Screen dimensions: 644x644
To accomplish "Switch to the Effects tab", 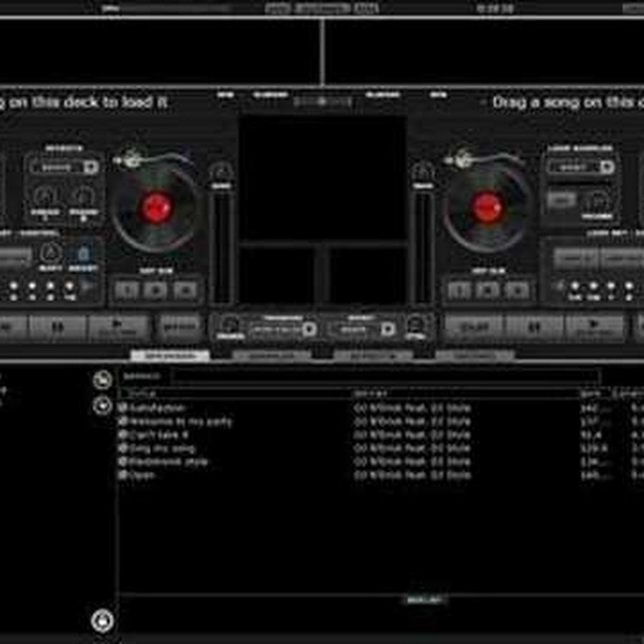I will pyautogui.click(x=374, y=356).
